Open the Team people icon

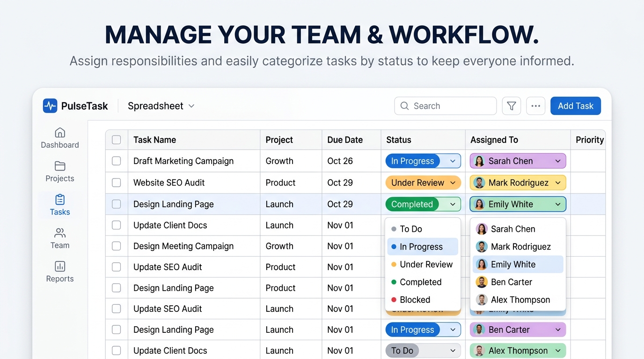coord(60,233)
